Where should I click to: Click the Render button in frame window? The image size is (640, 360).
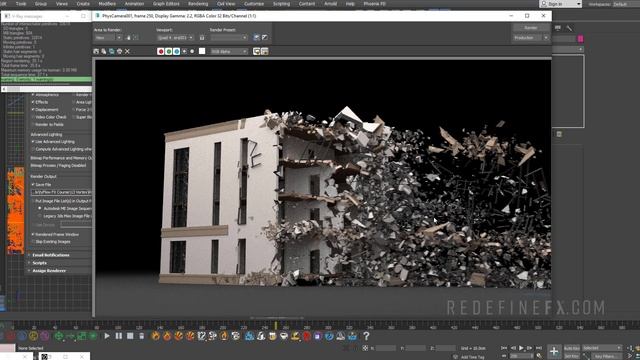[531, 28]
